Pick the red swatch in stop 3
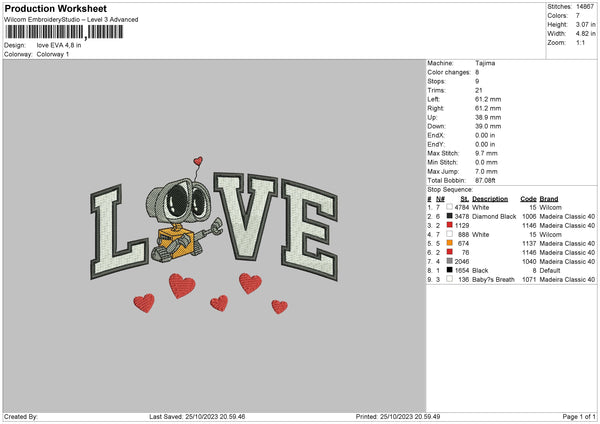 tap(450, 225)
